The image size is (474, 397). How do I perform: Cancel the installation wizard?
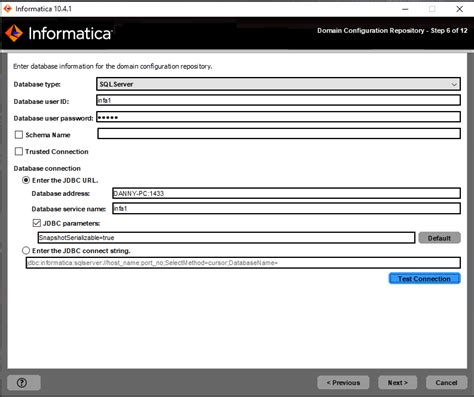pyautogui.click(x=446, y=383)
